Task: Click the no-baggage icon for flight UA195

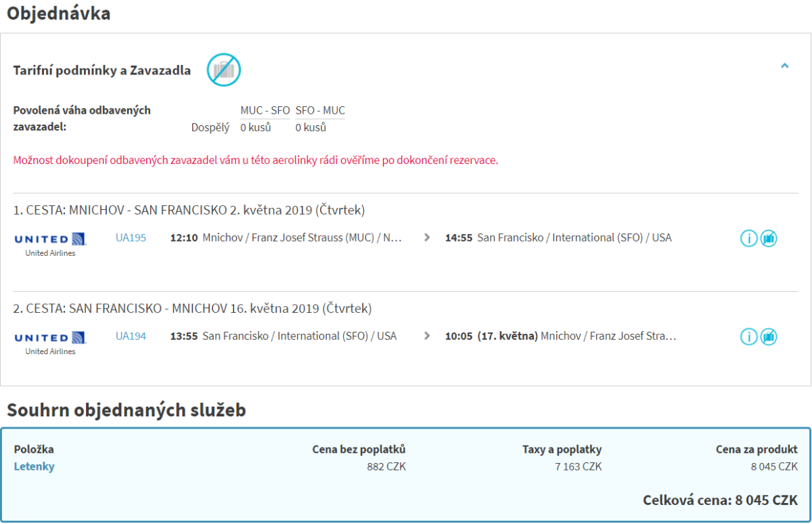Action: pos(768,238)
